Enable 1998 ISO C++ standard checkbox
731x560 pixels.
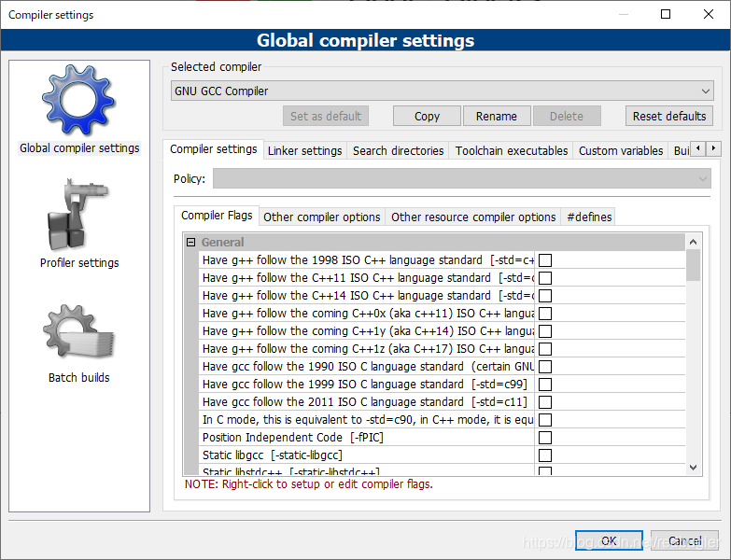point(545,260)
